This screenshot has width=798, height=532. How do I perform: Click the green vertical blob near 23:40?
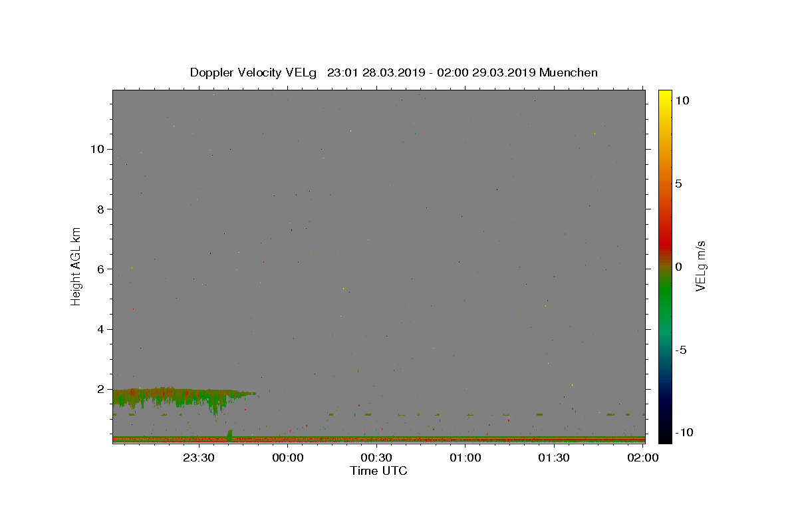coord(229,435)
